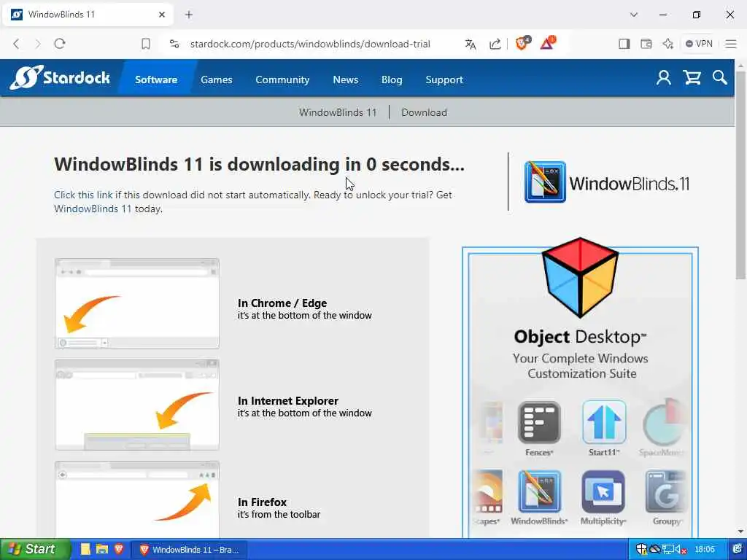The image size is (747, 560).
Task: Open Brave Rewards triangle icon
Action: coord(547,43)
